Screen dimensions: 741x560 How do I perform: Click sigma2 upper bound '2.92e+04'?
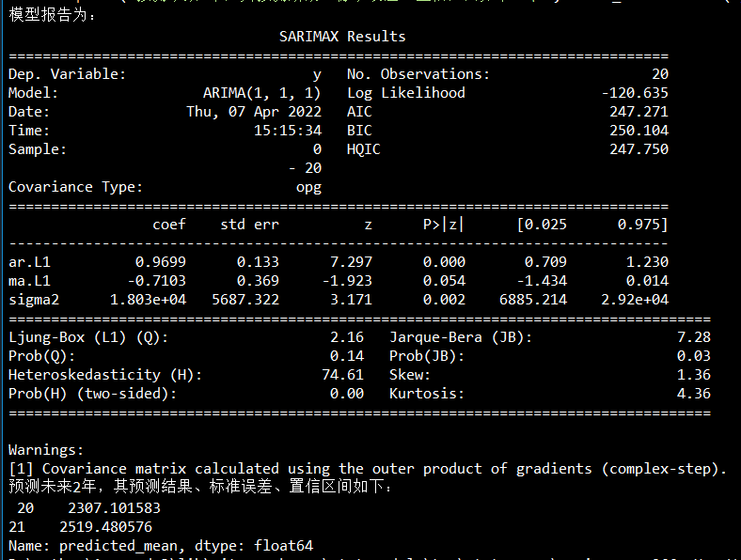[x=635, y=300]
